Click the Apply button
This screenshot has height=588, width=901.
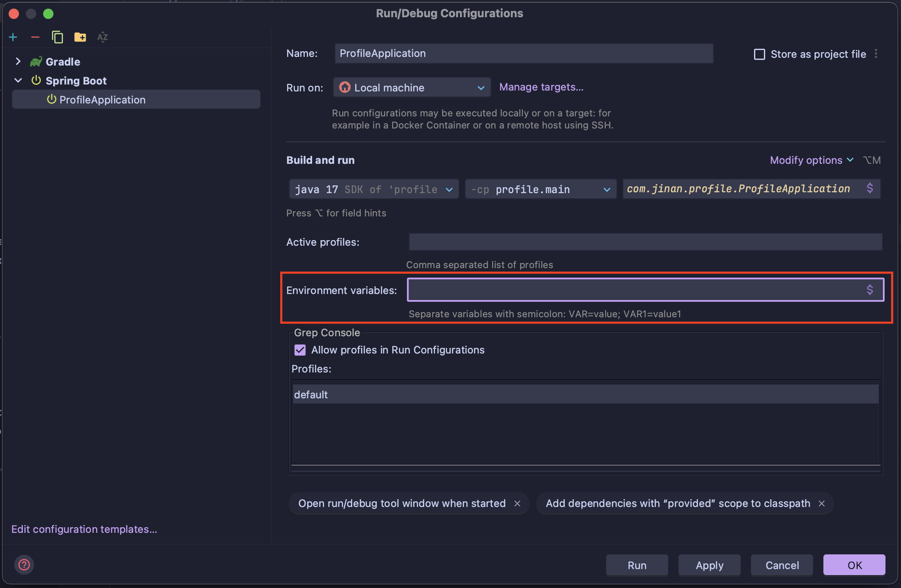click(709, 565)
